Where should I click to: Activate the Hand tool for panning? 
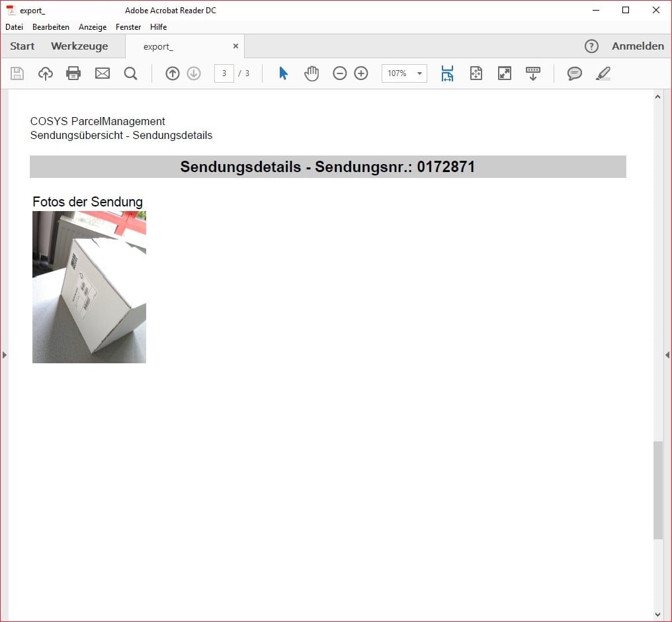(x=311, y=73)
